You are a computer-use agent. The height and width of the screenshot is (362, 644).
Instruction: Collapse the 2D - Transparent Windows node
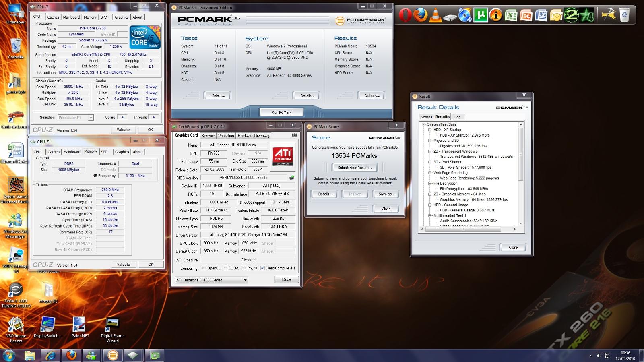click(x=430, y=151)
